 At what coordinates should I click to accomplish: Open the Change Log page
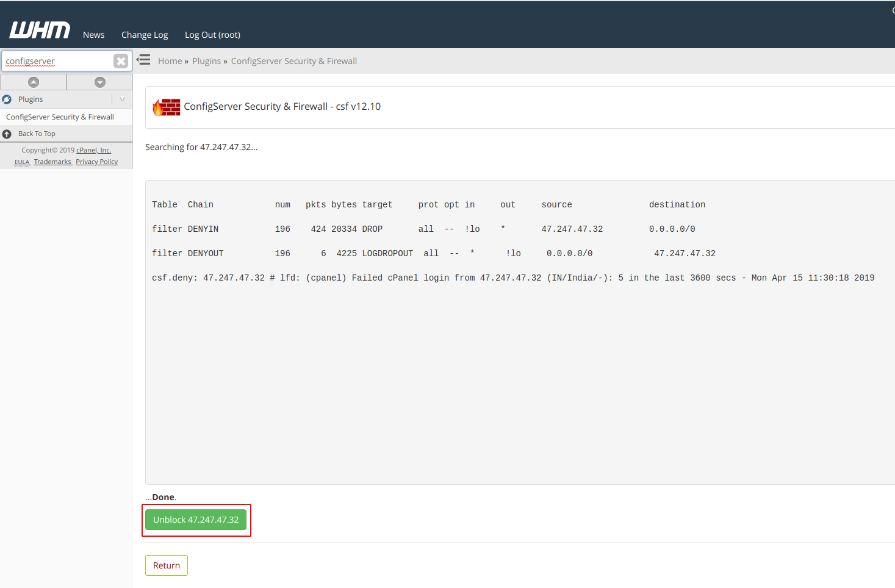(144, 35)
